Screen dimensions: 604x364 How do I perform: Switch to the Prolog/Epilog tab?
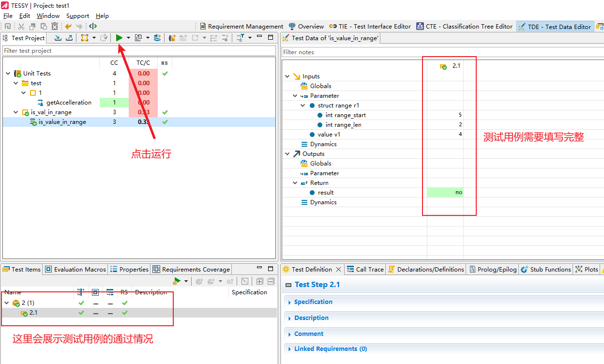[493, 270]
